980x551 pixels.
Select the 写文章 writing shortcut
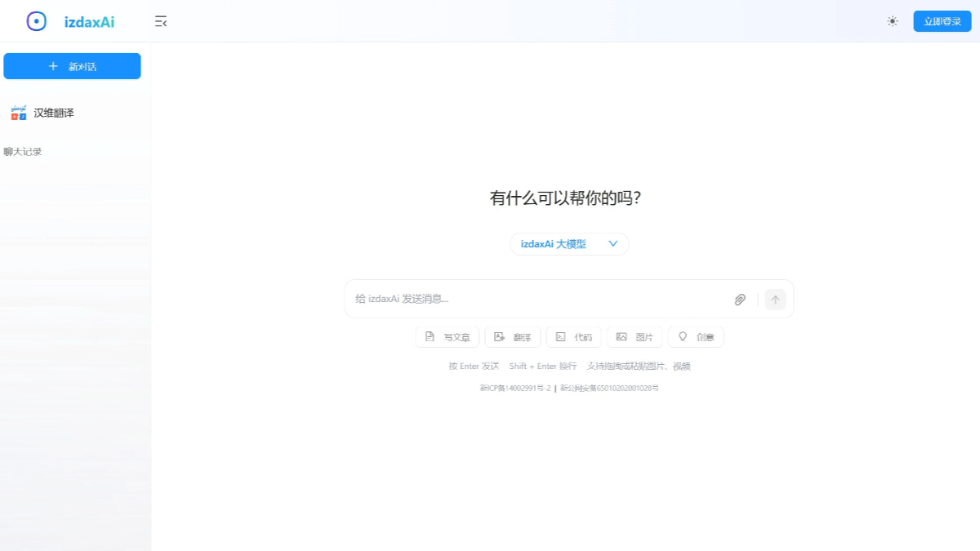pyautogui.click(x=448, y=337)
